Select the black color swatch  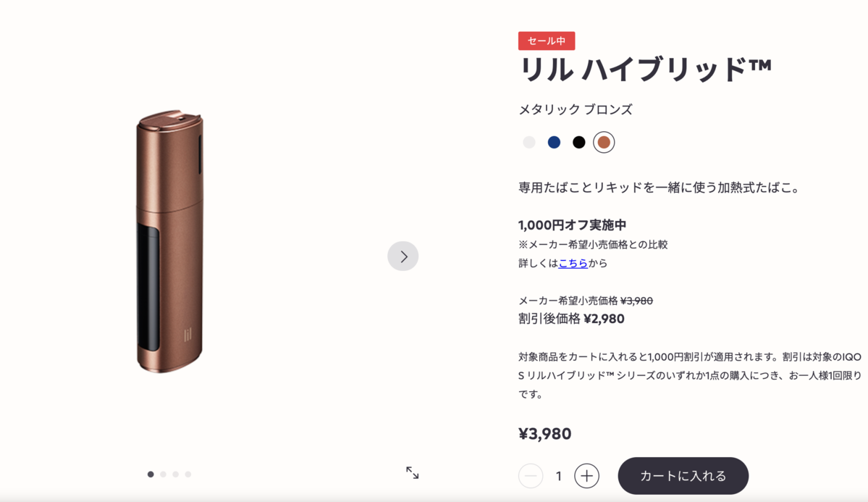pyautogui.click(x=579, y=143)
